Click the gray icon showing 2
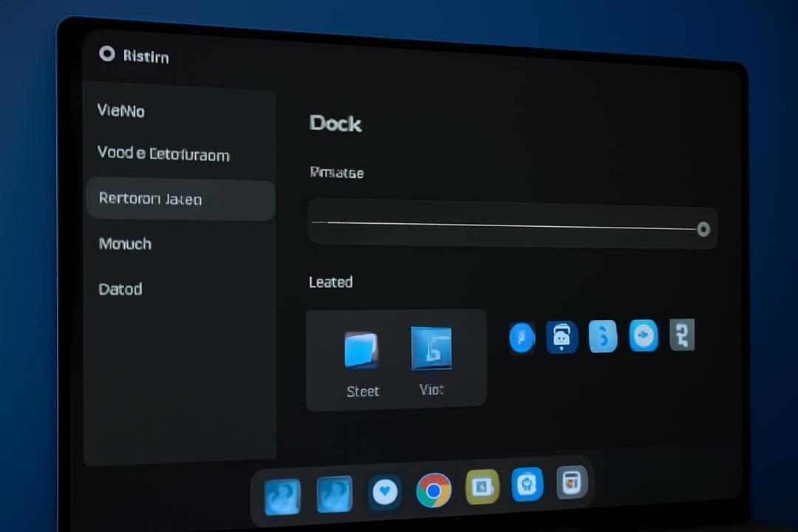 (682, 335)
